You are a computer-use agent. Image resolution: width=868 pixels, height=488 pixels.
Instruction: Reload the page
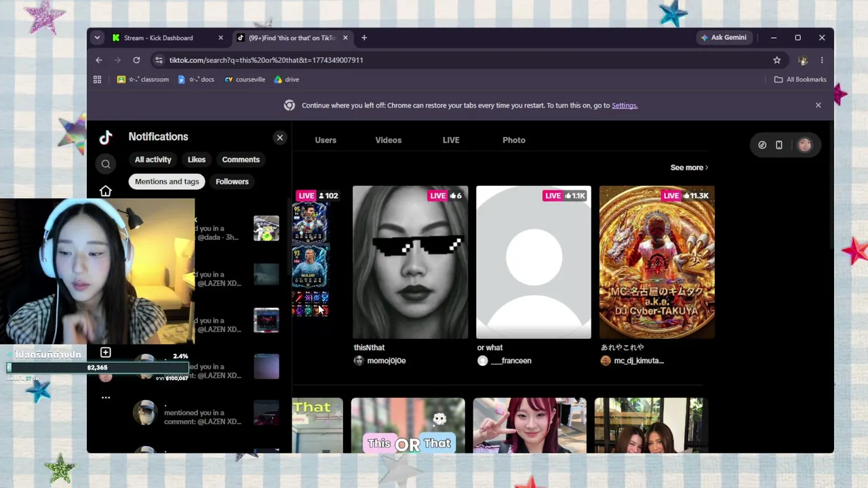click(x=136, y=60)
